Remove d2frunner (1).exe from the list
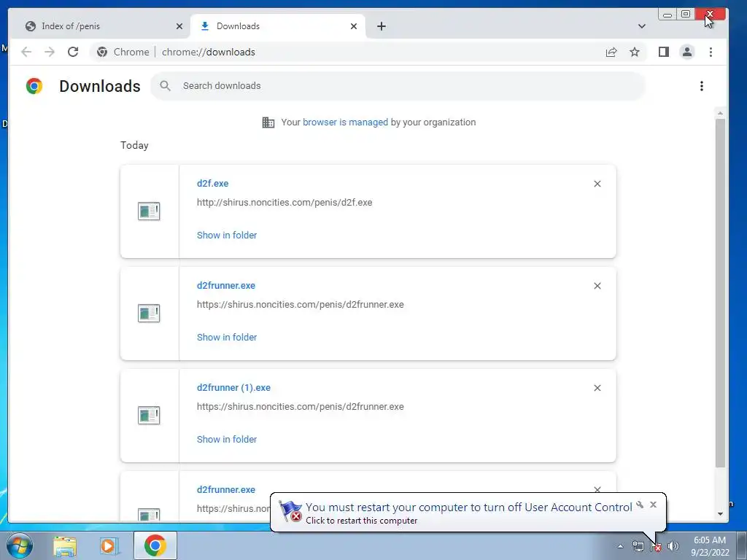This screenshot has height=560, width=747. coord(597,388)
